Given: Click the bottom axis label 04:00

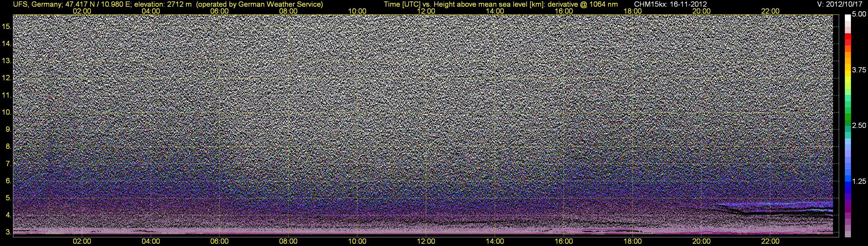Looking at the screenshot, I should pyautogui.click(x=151, y=241).
